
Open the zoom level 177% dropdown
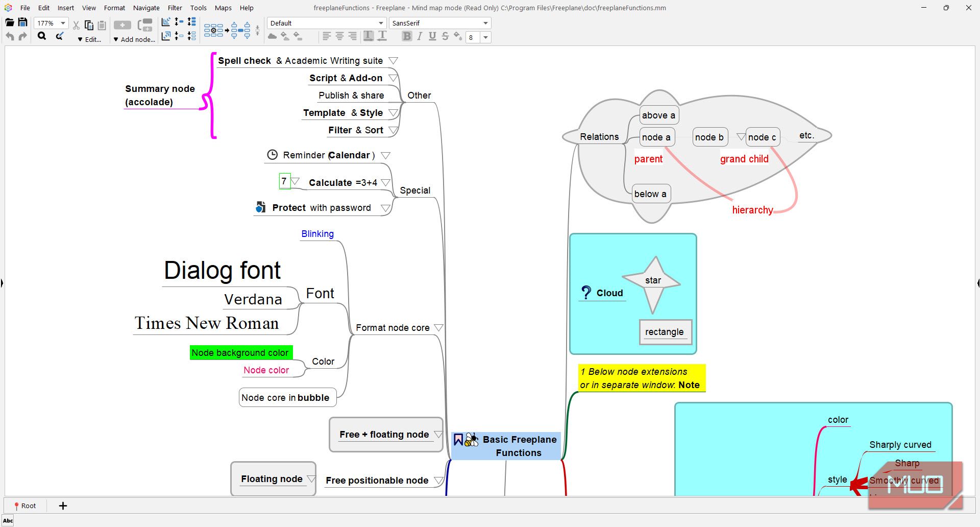click(x=63, y=23)
